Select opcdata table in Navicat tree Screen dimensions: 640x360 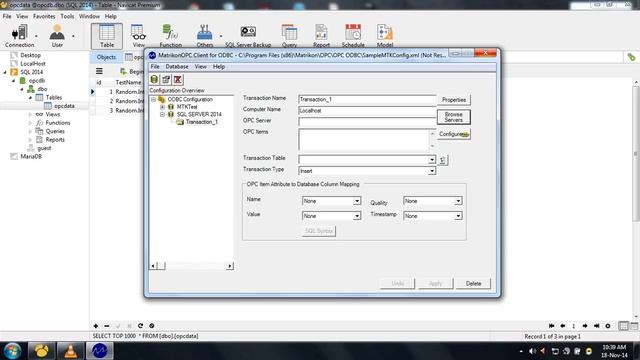[64, 106]
